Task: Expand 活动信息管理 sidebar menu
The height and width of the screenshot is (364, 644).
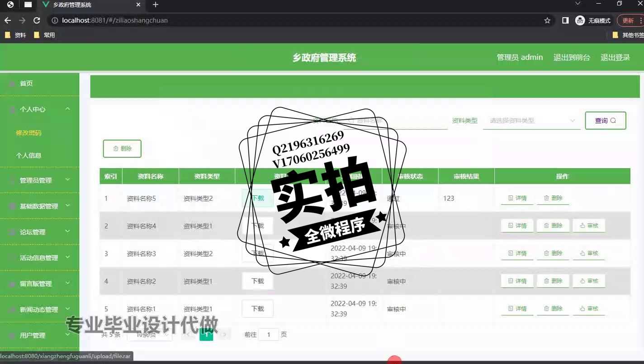Action: pyautogui.click(x=39, y=258)
